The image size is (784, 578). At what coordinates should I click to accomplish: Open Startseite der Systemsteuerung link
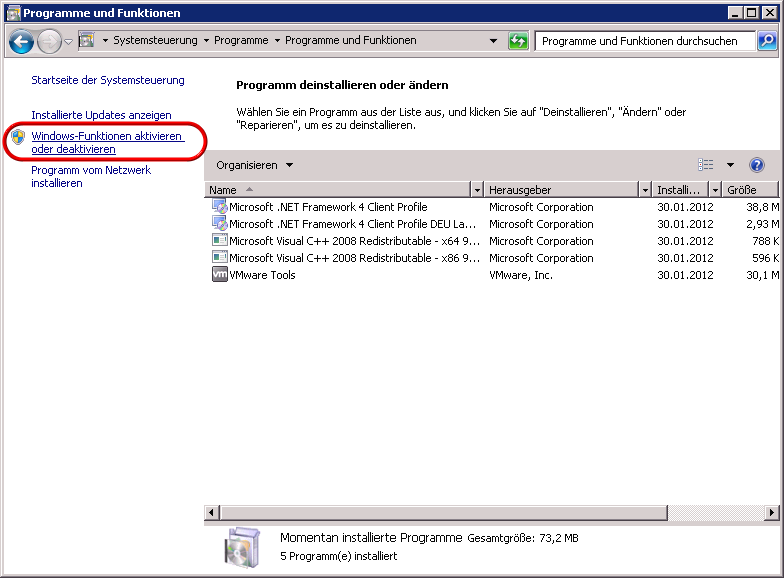(x=108, y=80)
